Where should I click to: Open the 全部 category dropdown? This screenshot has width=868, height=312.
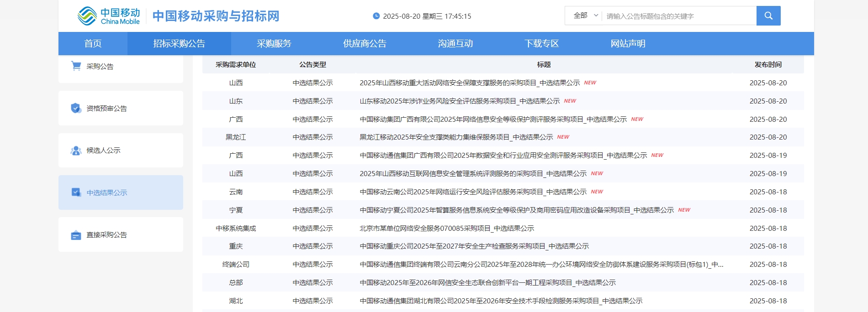(586, 16)
